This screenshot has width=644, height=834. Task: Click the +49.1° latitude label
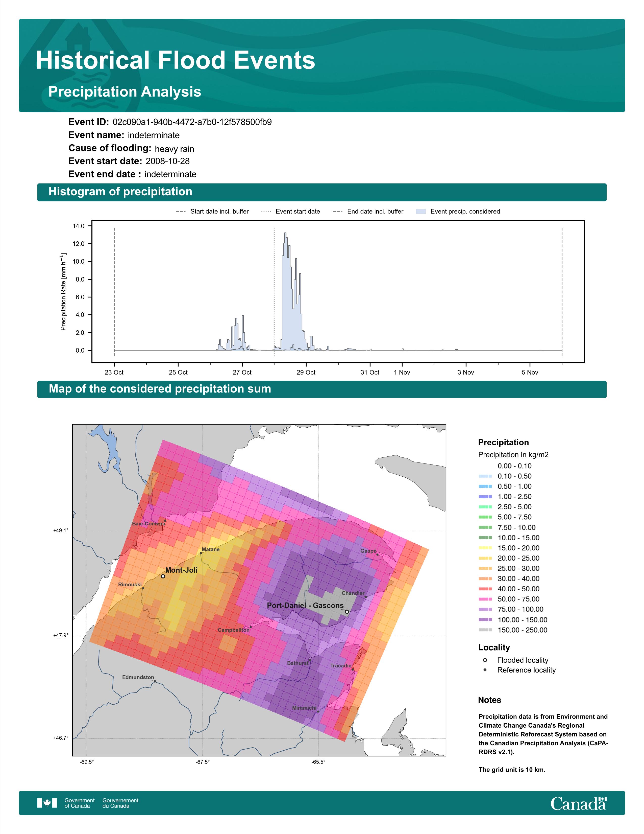(x=61, y=530)
